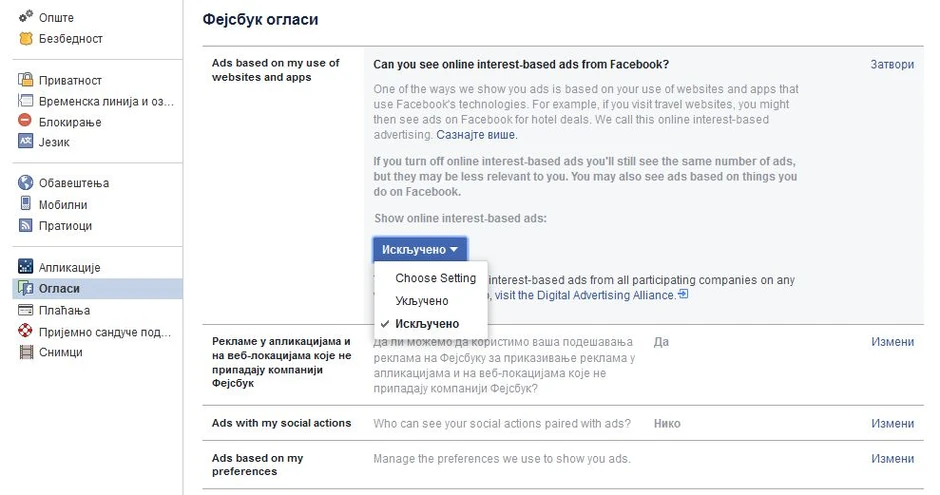This screenshot has height=495, width=940.
Task: Open the Сазнајте више link
Action: pos(468,133)
